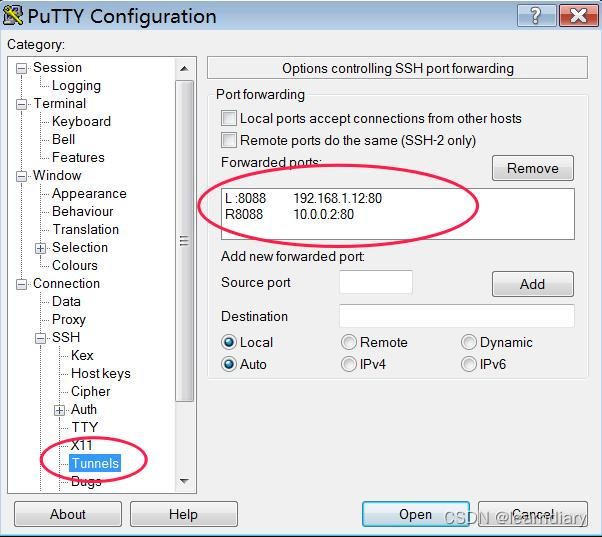This screenshot has height=537, width=602.
Task: Open the TTY category
Action: 85,427
